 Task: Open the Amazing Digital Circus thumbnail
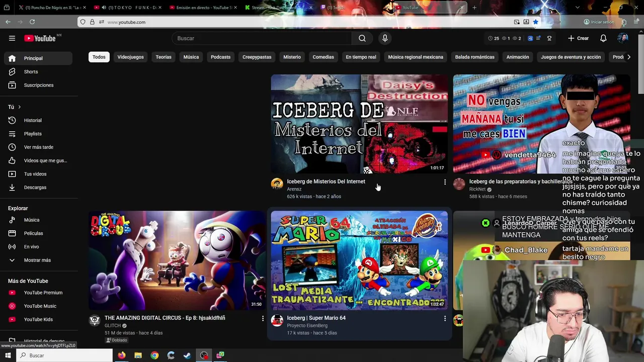coord(177,260)
